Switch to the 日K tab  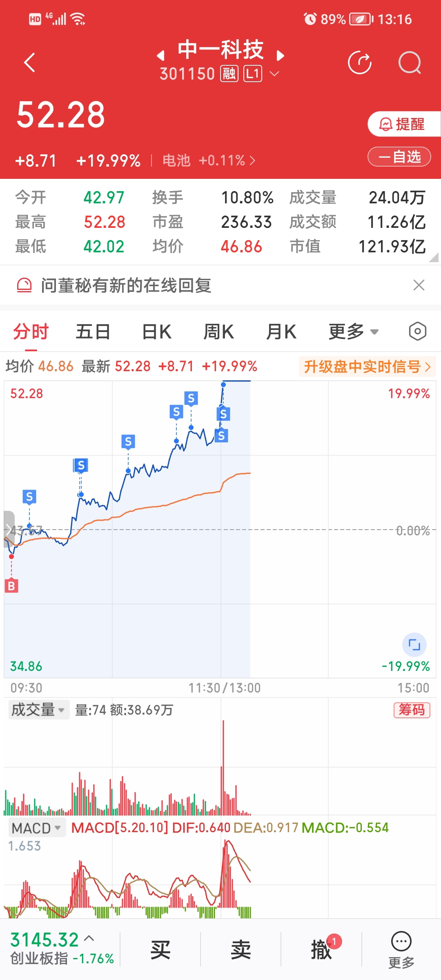coord(156,331)
